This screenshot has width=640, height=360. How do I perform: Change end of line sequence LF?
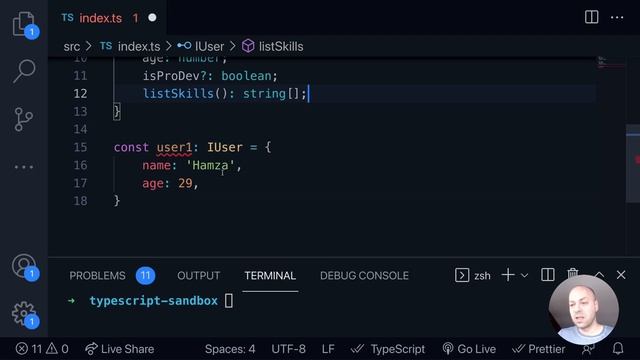328,349
